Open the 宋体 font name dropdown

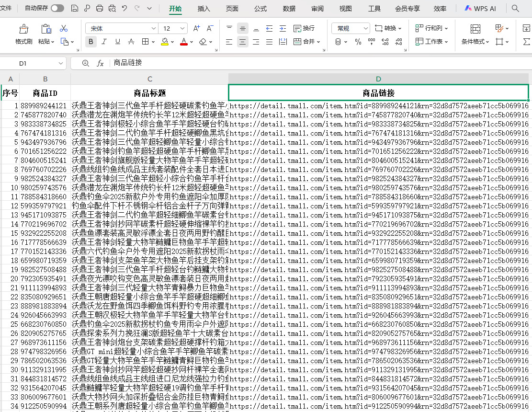[x=153, y=29]
